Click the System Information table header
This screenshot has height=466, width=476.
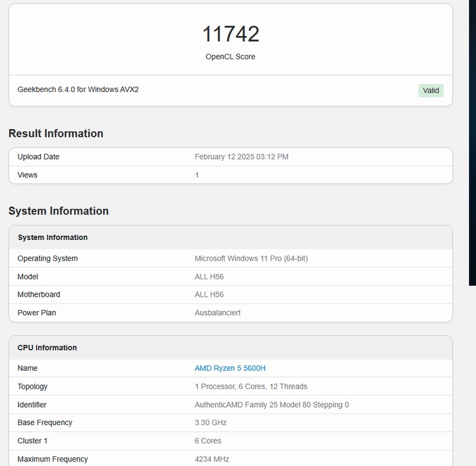pos(53,238)
